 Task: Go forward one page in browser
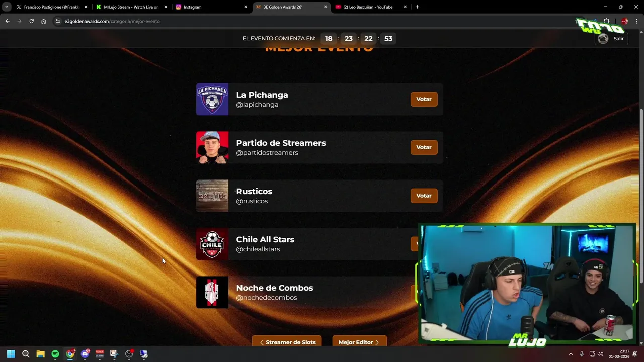coord(19,21)
